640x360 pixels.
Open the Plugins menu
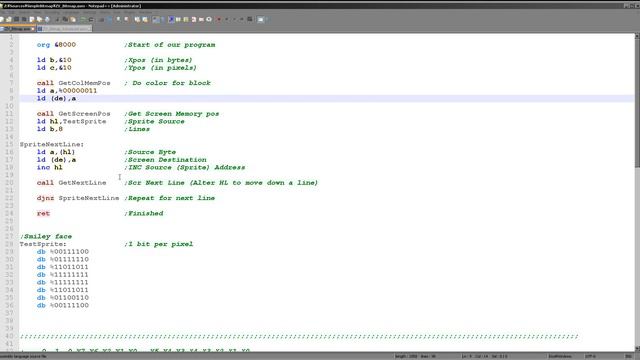point(129,12)
